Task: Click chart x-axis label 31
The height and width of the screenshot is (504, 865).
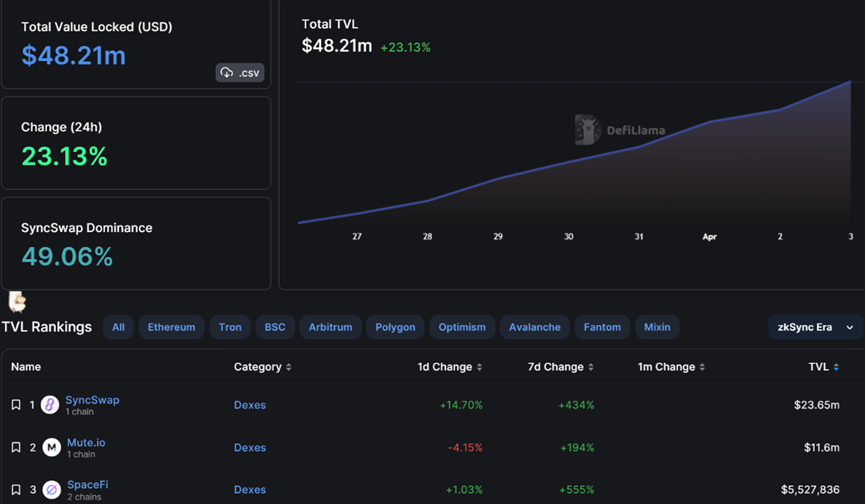Action: (639, 237)
